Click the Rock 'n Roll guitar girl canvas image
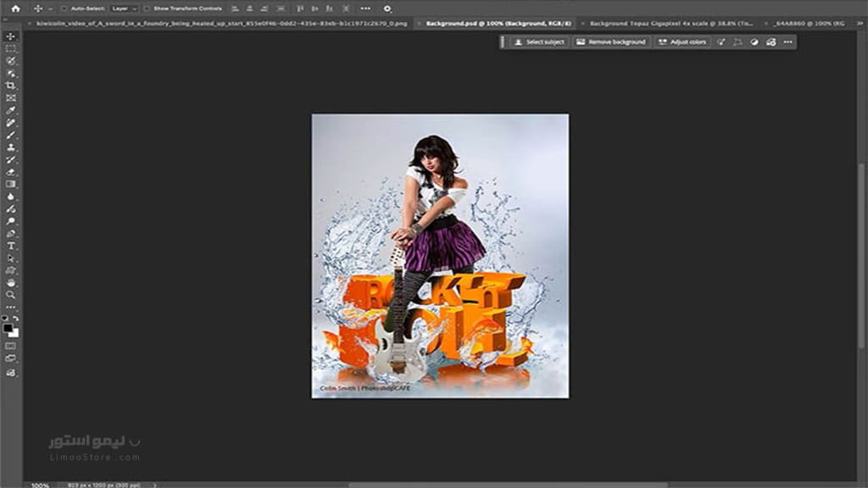 (440, 256)
